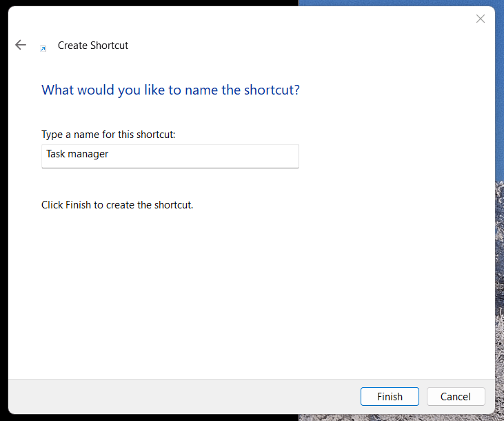Click the word "Task" in the name field
Image resolution: width=504 pixels, height=421 pixels.
pyautogui.click(x=57, y=155)
